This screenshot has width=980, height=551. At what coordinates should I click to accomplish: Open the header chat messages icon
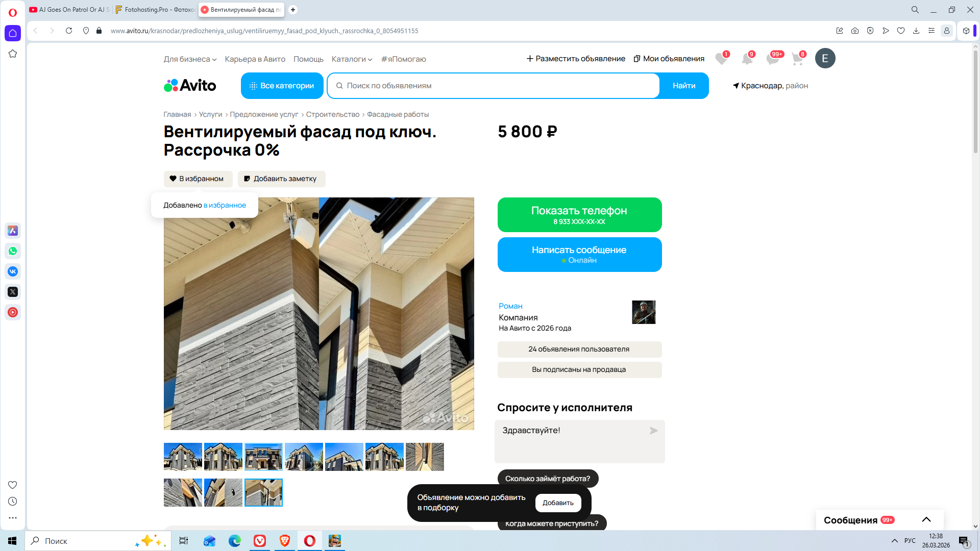[772, 59]
